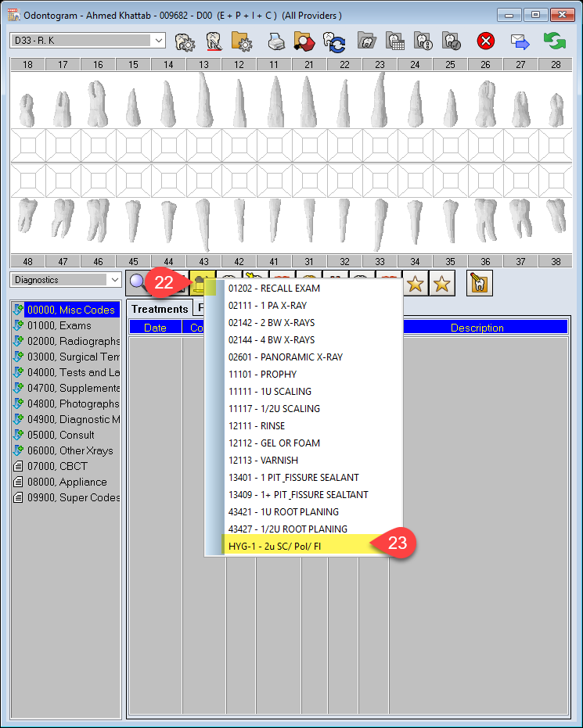Choose HYG-1 - 2u SC/ Pol/ Fl
583x728 pixels.
(303, 546)
